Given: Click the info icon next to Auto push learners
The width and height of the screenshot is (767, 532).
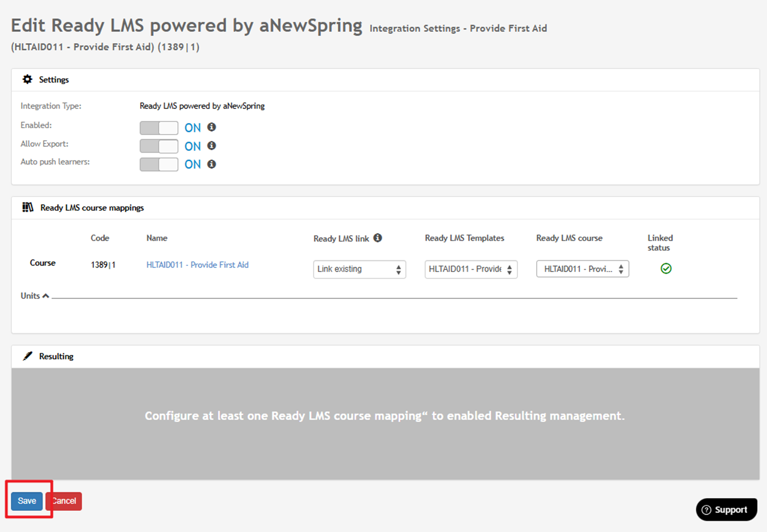Looking at the screenshot, I should pos(211,164).
